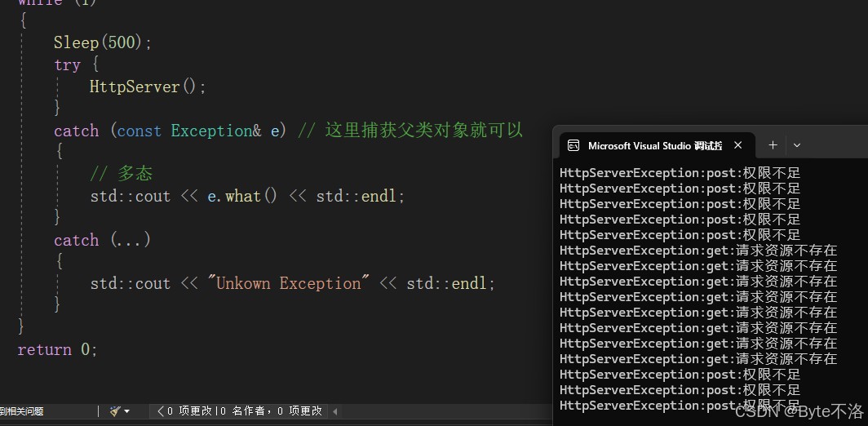Click the first post:权限不足 console output line
The image size is (868, 426).
click(680, 173)
